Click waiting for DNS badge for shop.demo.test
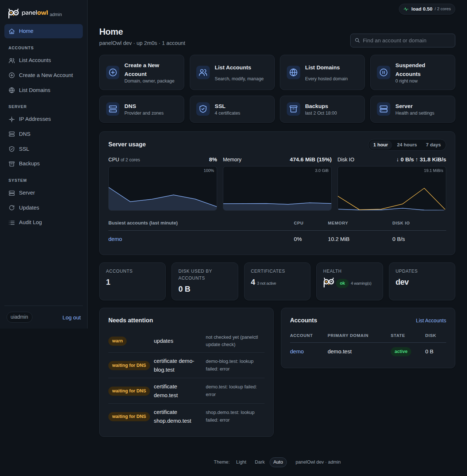 tap(129, 416)
